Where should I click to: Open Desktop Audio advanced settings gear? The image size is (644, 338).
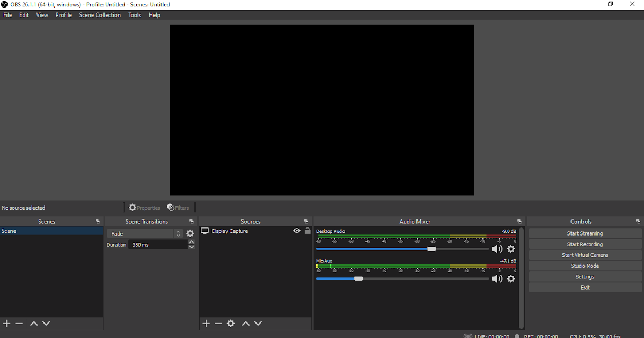(510, 249)
